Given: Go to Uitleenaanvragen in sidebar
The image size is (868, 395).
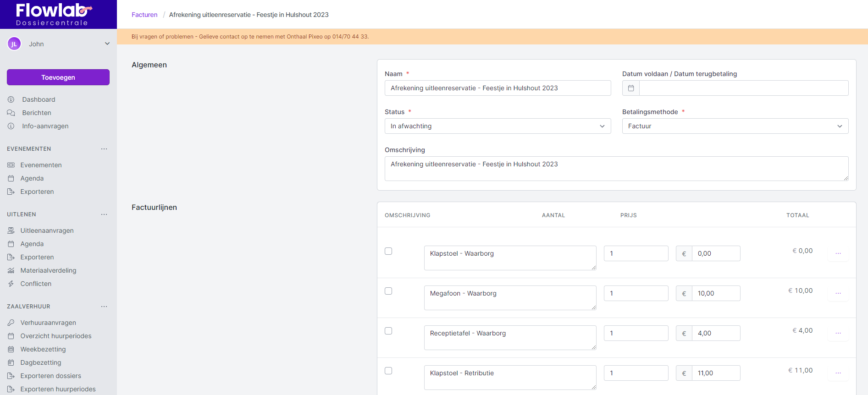Looking at the screenshot, I should pos(47,230).
